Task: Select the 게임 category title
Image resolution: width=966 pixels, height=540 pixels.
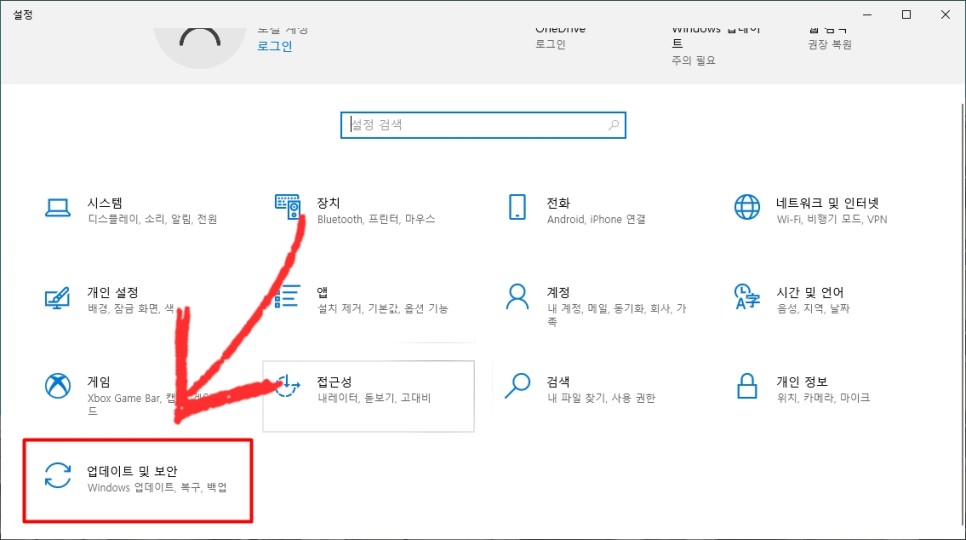Action: coord(99,381)
